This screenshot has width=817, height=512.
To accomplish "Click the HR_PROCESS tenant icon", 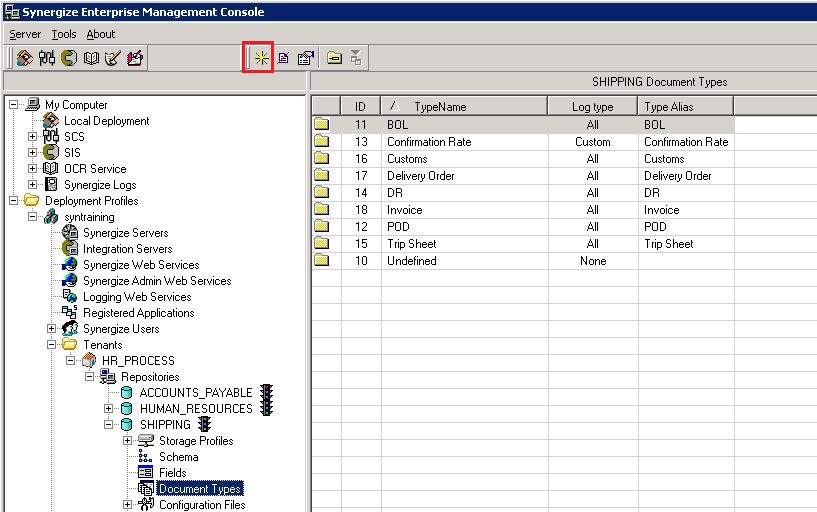I will point(89,360).
